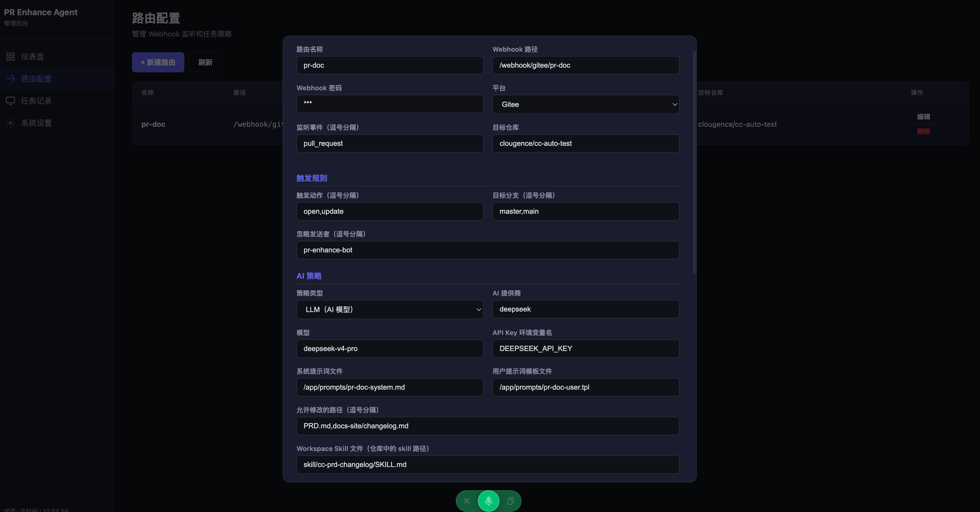Image resolution: width=980 pixels, height=512 pixels.
Task: Focus the Webhook 密码 password field
Action: click(390, 104)
